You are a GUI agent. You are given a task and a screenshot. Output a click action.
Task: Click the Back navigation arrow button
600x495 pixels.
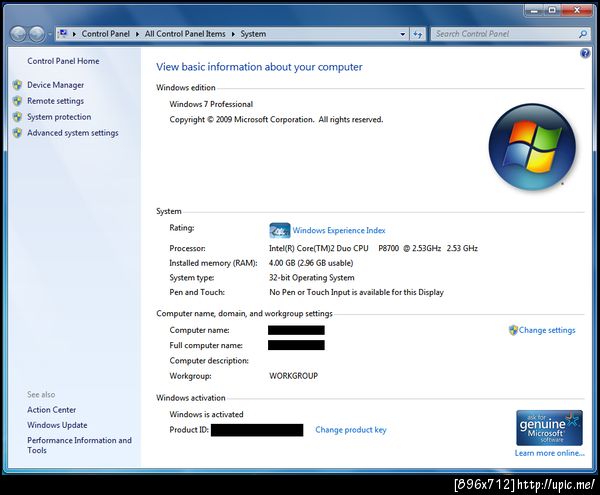pos(18,34)
